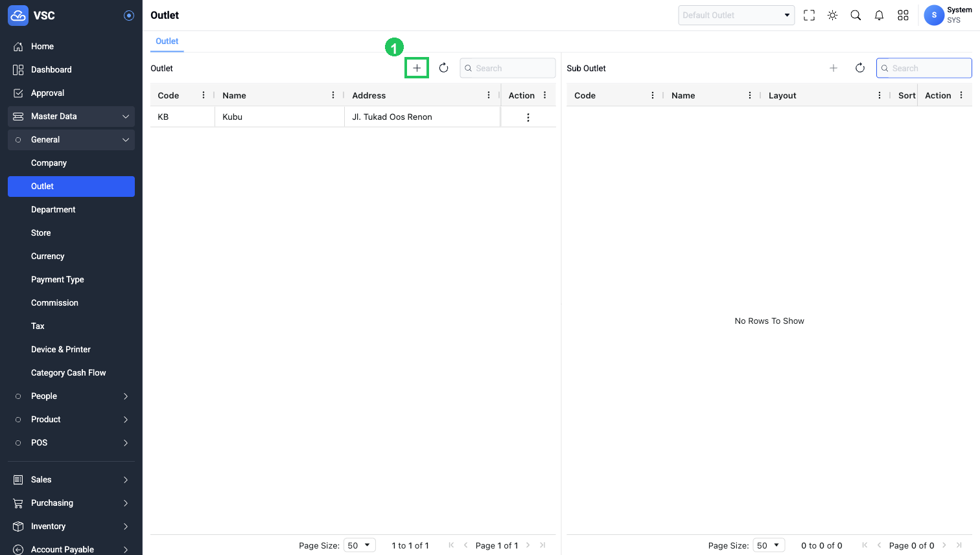Click the Kubu name cell
Viewport: 980px width, 555px height.
pyautogui.click(x=280, y=117)
